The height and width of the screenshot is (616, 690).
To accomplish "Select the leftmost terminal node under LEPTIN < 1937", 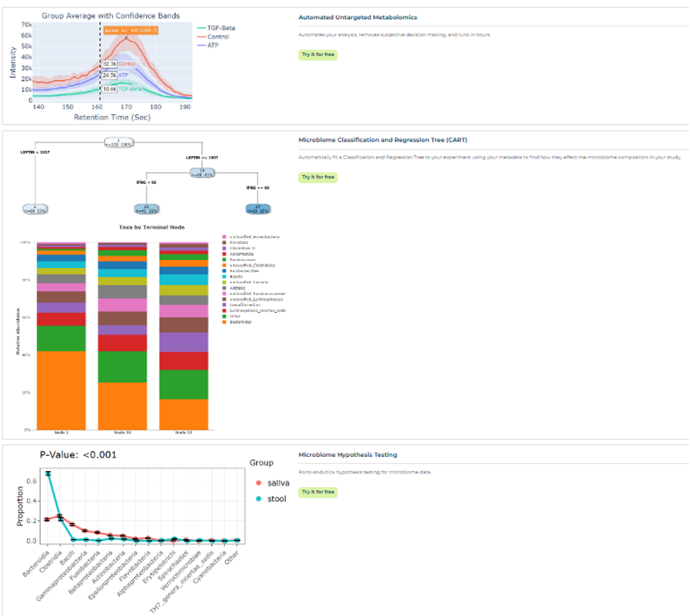I will 35,209.
